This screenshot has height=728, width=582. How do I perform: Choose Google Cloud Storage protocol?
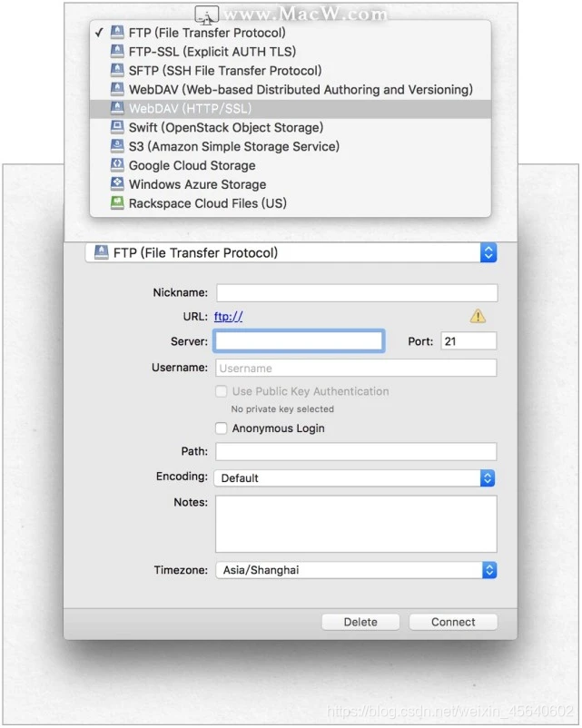[x=291, y=165]
